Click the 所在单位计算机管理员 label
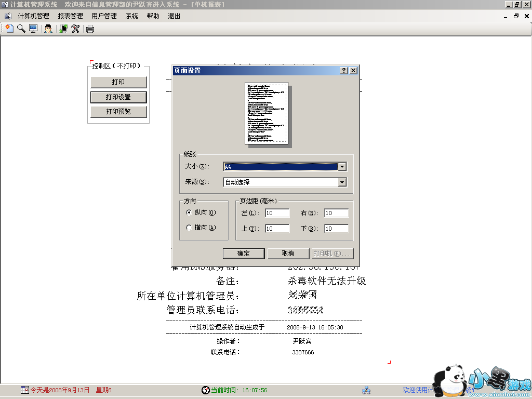 pos(188,296)
